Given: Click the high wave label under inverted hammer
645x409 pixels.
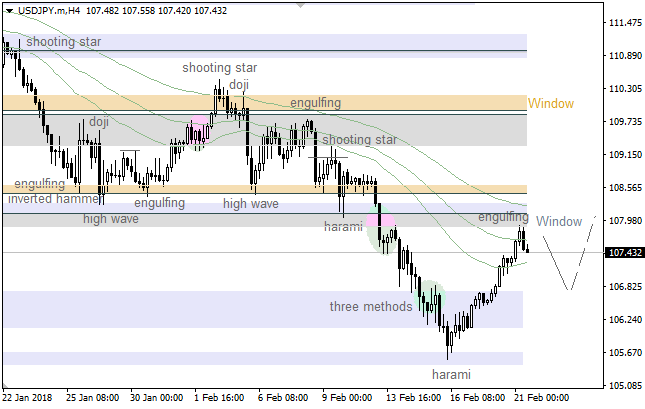Looking at the screenshot, I should pos(110,218).
